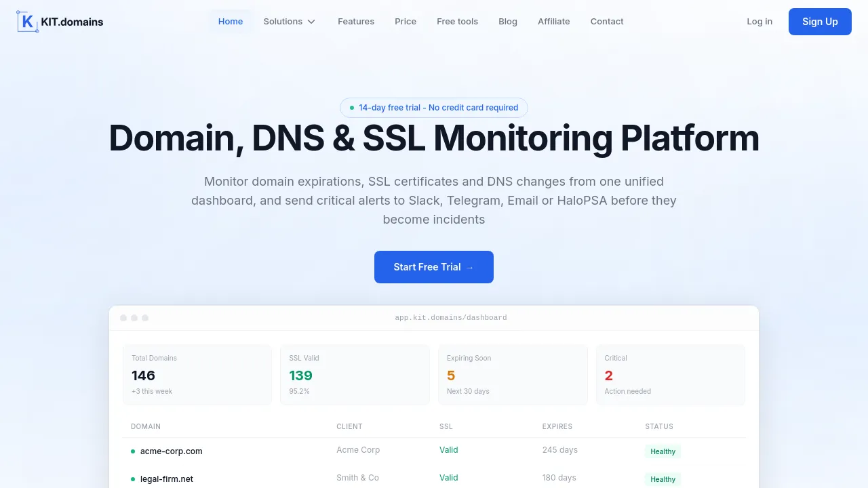Click the Smith & Co client cell
The height and width of the screenshot is (488, 868).
[x=357, y=478]
